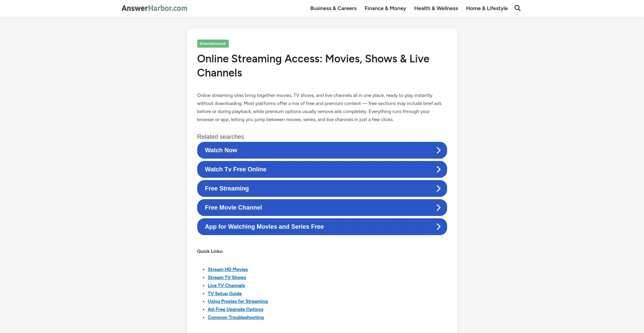Click the chevron on Watch Now
Viewport: 644px width, 333px height.
[x=438, y=150]
